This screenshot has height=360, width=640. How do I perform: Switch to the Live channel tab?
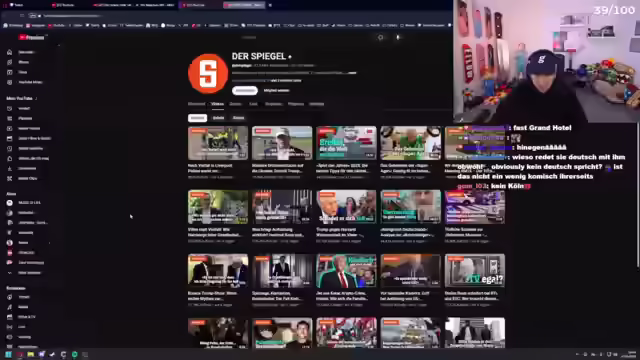(x=253, y=104)
